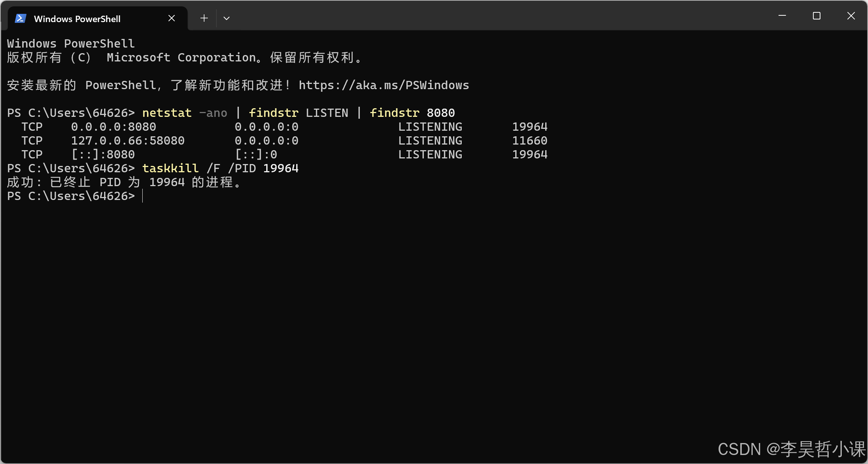Close the Windows PowerShell tab
Viewport: 868px width, 464px height.
pyautogui.click(x=172, y=18)
